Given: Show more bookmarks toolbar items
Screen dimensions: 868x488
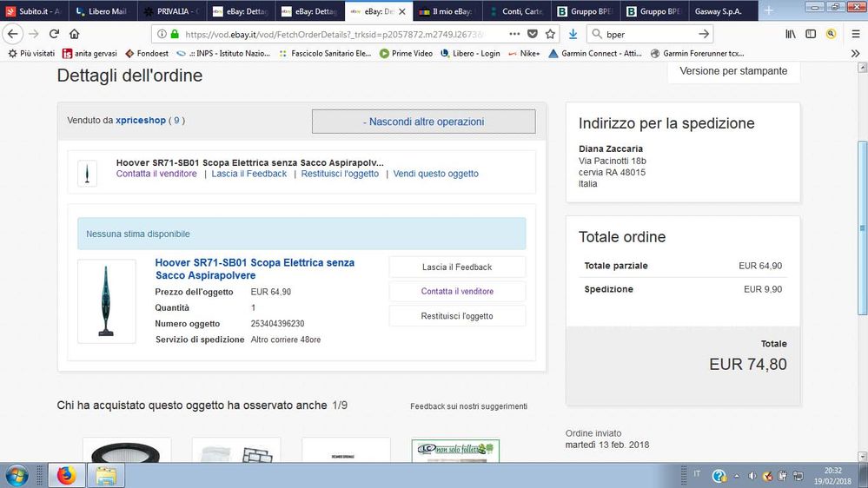Looking at the screenshot, I should [855, 53].
